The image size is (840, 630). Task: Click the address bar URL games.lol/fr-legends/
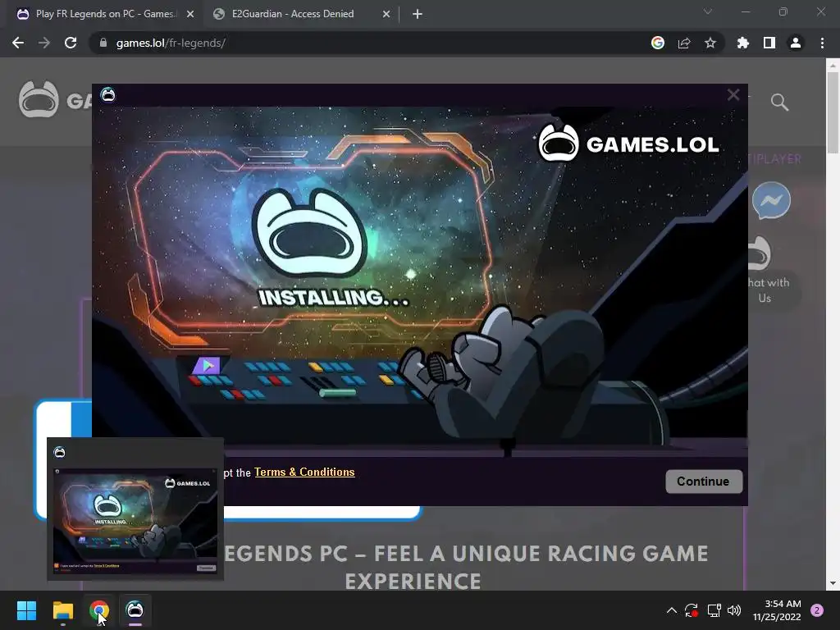pos(171,43)
